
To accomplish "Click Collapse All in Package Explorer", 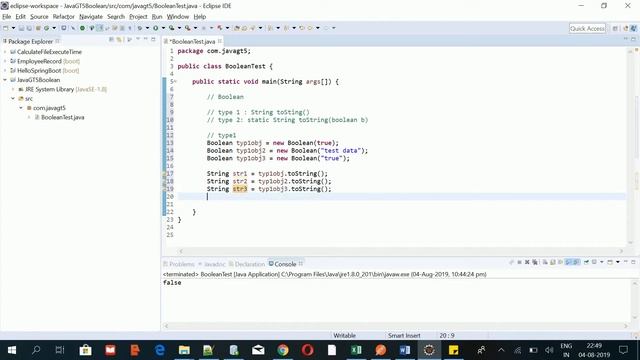I will click(111, 39).
